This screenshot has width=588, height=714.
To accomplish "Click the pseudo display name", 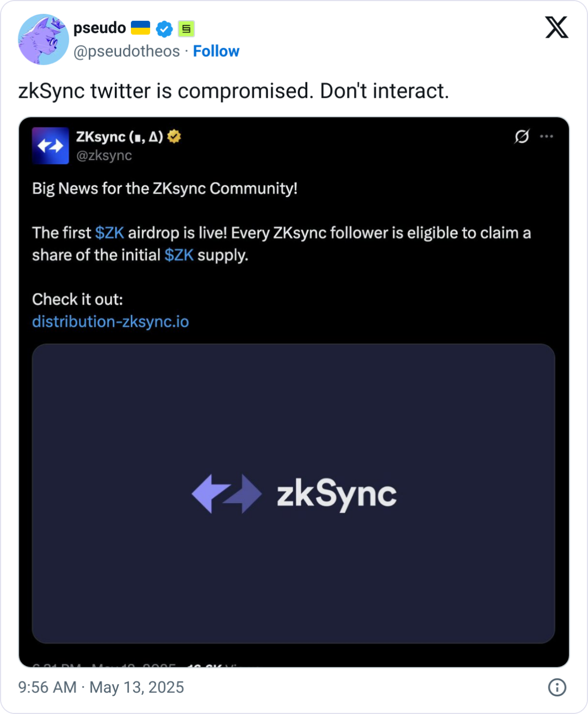I will tap(99, 28).
